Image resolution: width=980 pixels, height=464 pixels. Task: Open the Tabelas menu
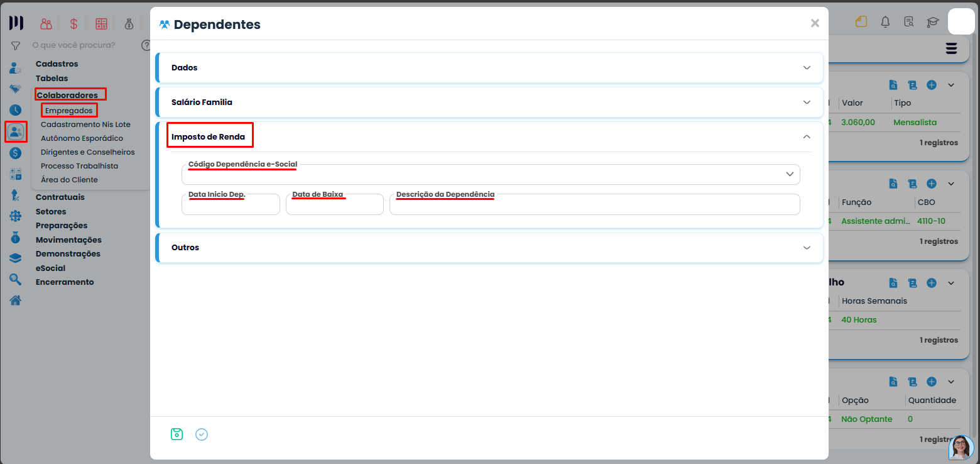click(x=52, y=79)
